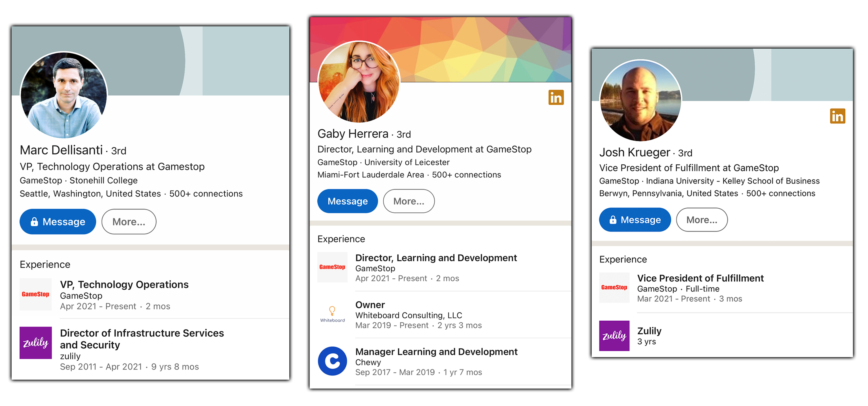The height and width of the screenshot is (406, 868).
Task: Click 'Vice President of Fulfillment at GameStop' headline
Action: 689,168
